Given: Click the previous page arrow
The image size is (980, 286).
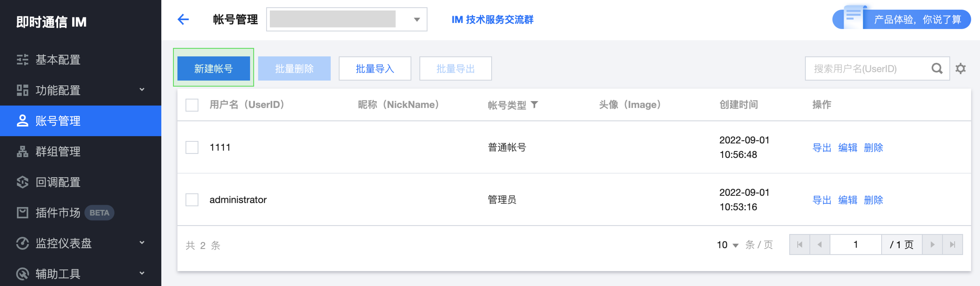Looking at the screenshot, I should pyautogui.click(x=820, y=245).
